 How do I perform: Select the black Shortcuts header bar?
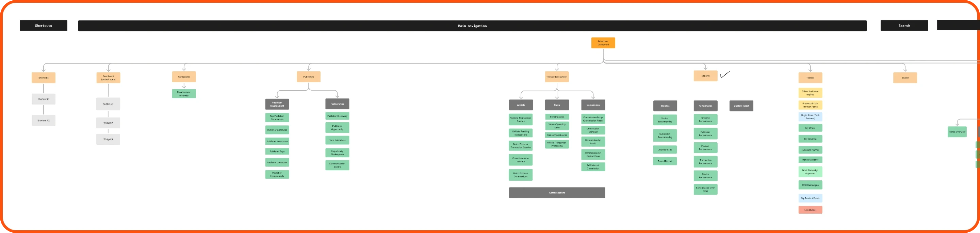[x=43, y=25]
